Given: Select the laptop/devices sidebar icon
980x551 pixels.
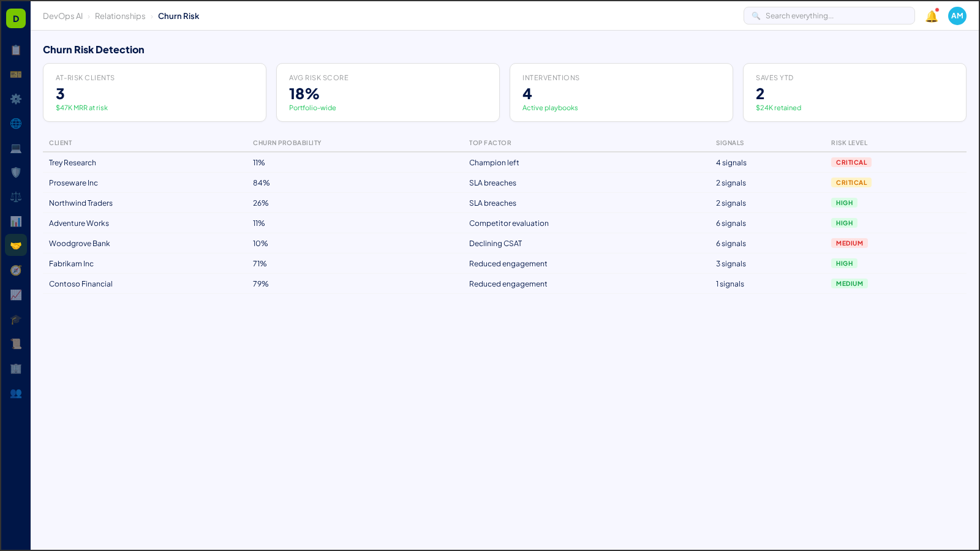Looking at the screenshot, I should [16, 148].
